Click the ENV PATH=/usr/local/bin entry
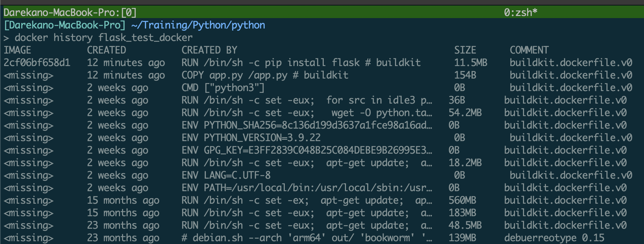644x244 pixels. coord(307,188)
